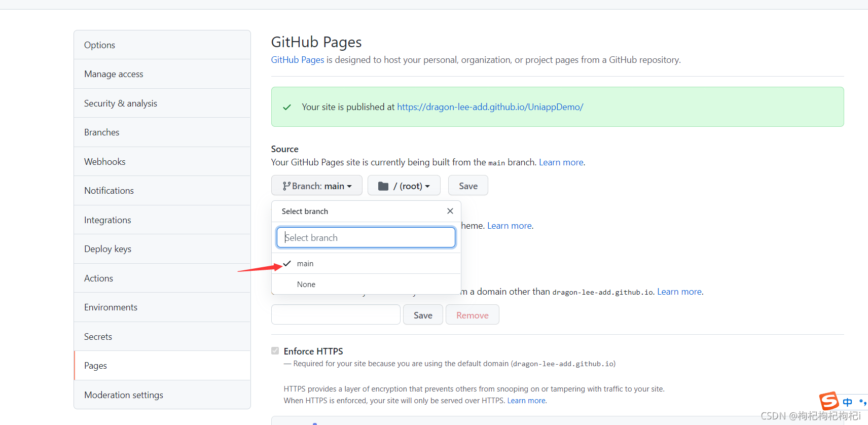The image size is (868, 425).
Task: Save the custom domain
Action: coord(423,315)
